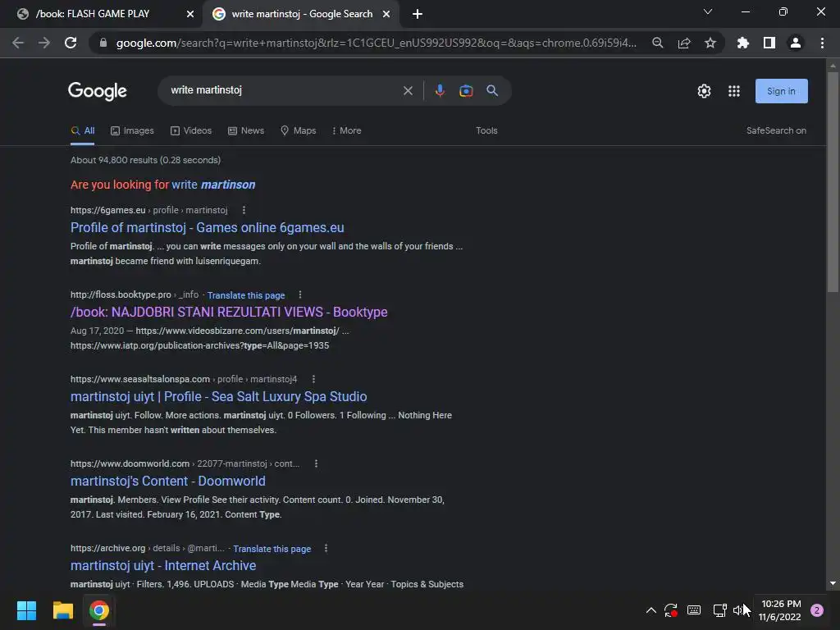
Task: Open touch keyboard tray icon
Action: (x=694, y=610)
